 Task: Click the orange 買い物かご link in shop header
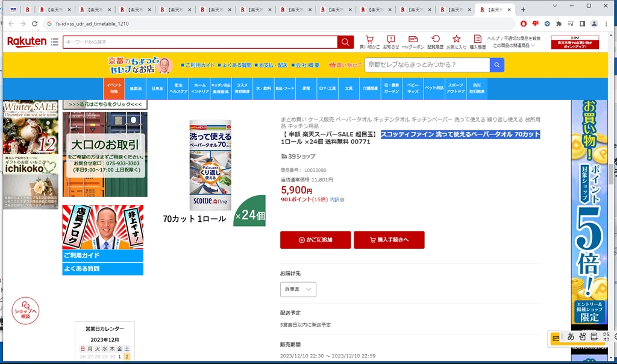point(345,65)
